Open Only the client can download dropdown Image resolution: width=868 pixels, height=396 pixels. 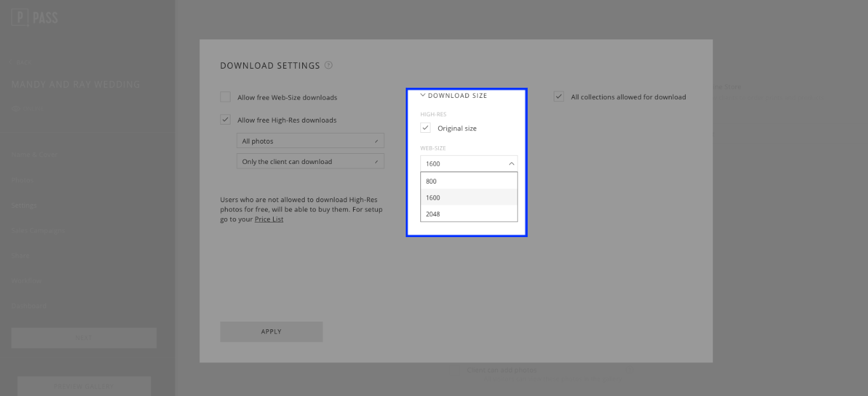[310, 161]
